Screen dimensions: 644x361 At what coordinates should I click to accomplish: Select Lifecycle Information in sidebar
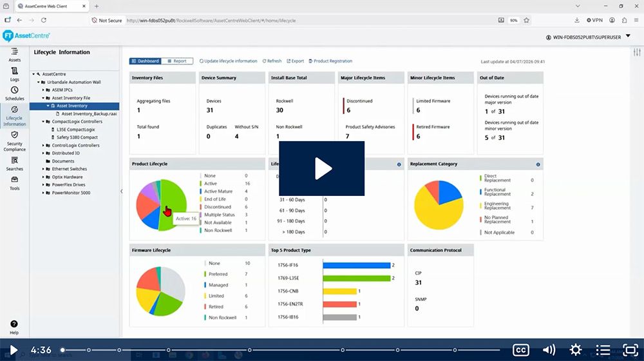(14, 115)
